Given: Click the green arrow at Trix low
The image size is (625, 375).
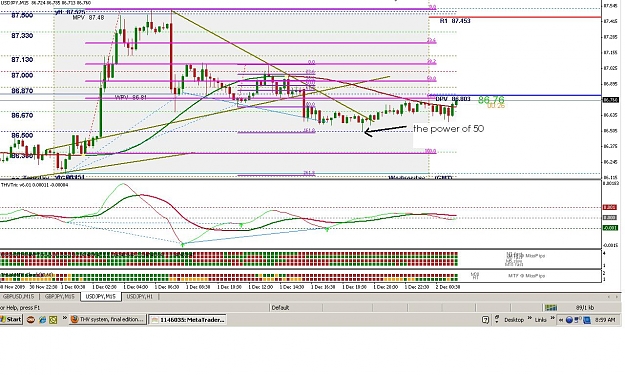Looking at the screenshot, I should point(183,244).
